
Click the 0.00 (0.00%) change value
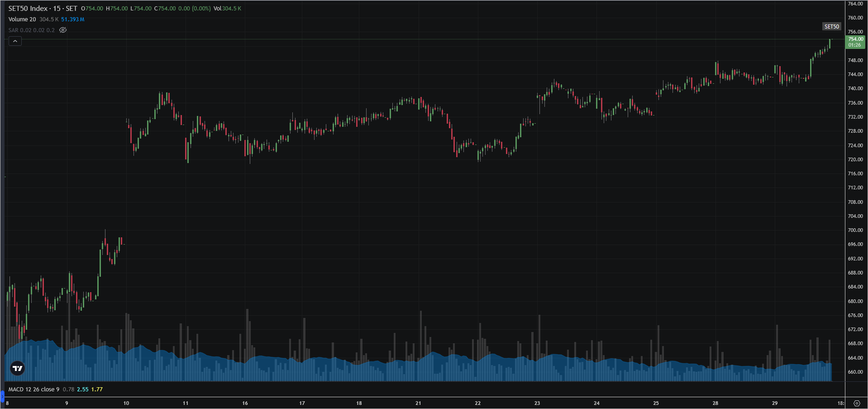pos(195,9)
